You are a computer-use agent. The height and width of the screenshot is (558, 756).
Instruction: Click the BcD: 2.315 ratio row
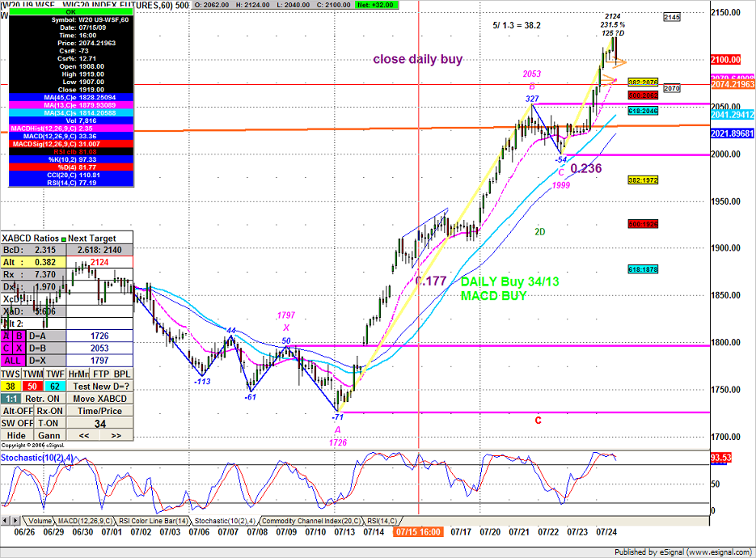tap(33, 250)
